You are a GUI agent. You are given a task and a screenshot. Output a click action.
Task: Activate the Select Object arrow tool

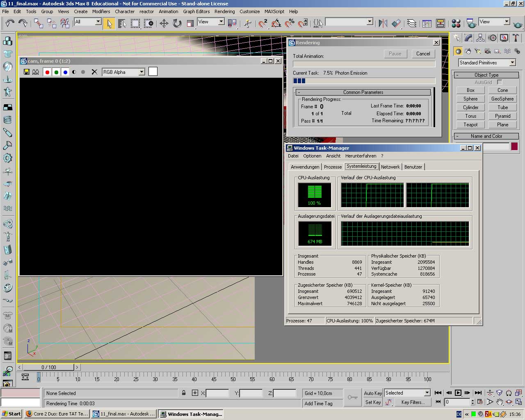(x=109, y=23)
